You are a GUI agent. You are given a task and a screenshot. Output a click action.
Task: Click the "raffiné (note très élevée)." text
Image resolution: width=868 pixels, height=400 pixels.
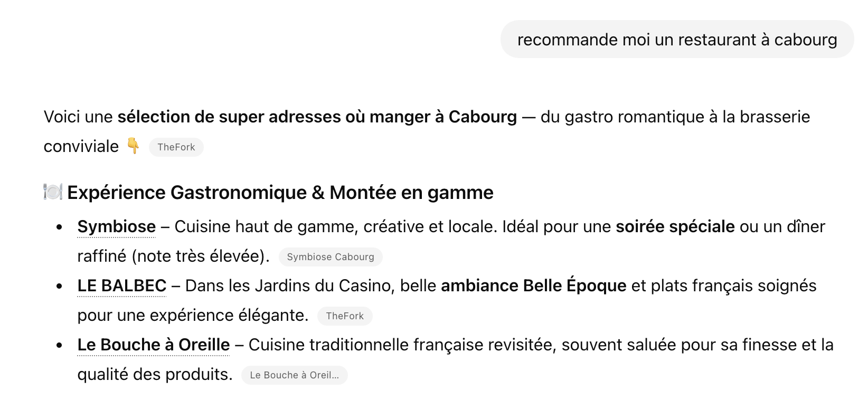click(173, 256)
